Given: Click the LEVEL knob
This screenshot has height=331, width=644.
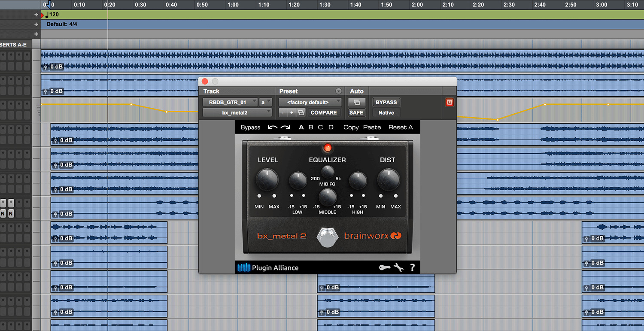Looking at the screenshot, I should coord(267,179).
